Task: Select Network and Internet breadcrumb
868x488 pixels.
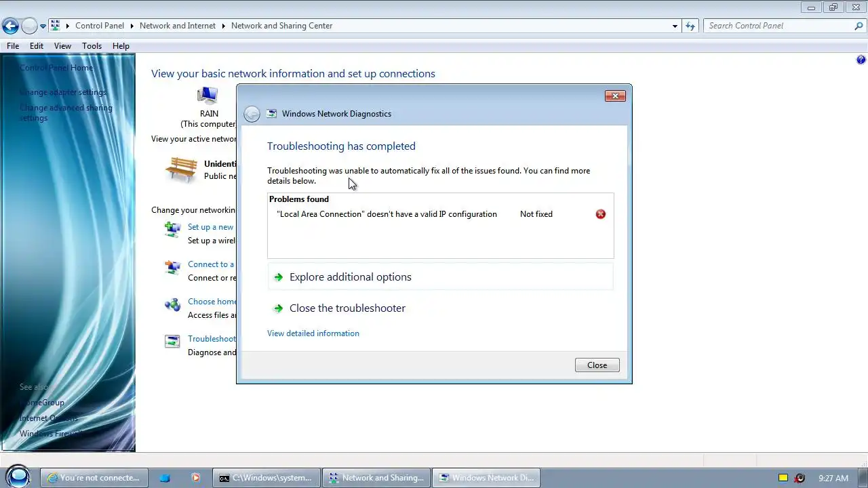Action: (x=178, y=26)
